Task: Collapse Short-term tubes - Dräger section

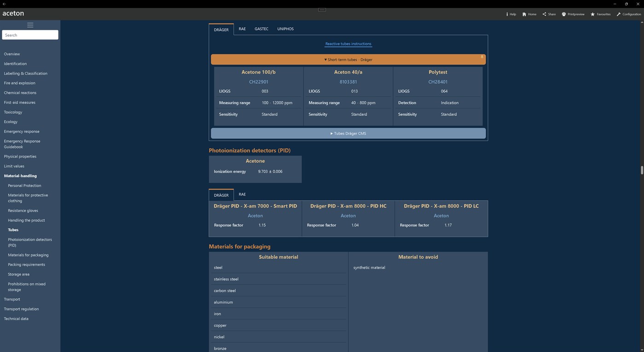Action: pos(348,59)
